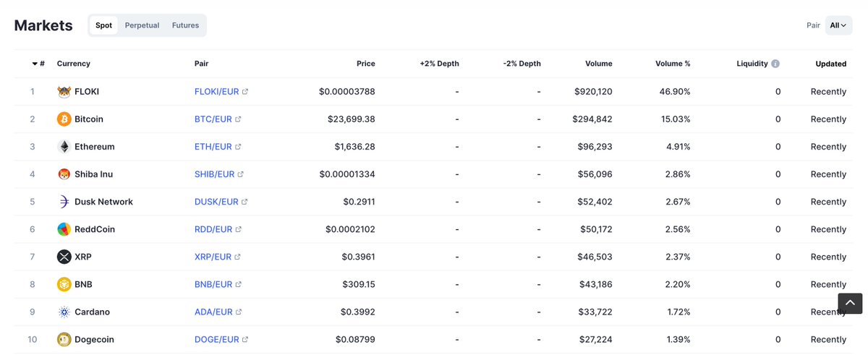Click the Bitcoin price $23,699.38
Viewport: 868px width, 355px height.
click(x=352, y=119)
